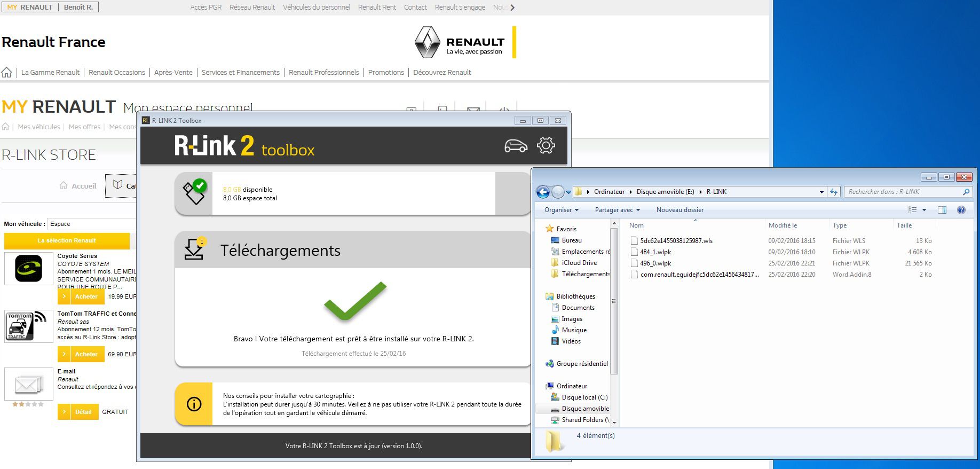Click Nouveau dossier in Explorer toolbar
Screen dimensions: 980x469
(679, 210)
